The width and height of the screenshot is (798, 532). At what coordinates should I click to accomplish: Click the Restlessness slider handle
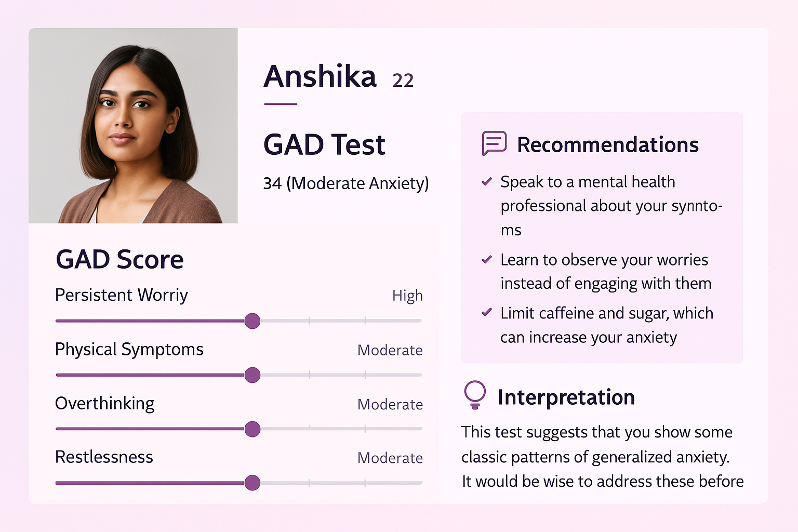252,483
